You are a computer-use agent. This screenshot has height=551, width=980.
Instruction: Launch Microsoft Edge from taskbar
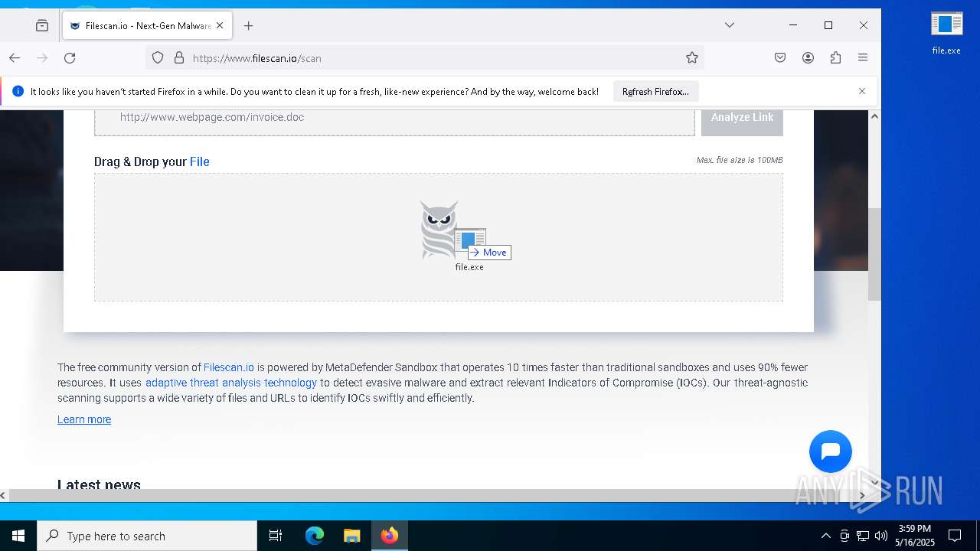pyautogui.click(x=315, y=536)
